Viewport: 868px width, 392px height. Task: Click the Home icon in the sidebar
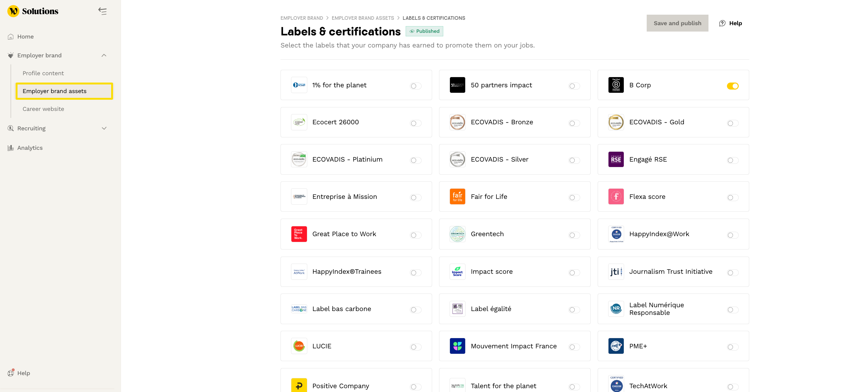11,36
